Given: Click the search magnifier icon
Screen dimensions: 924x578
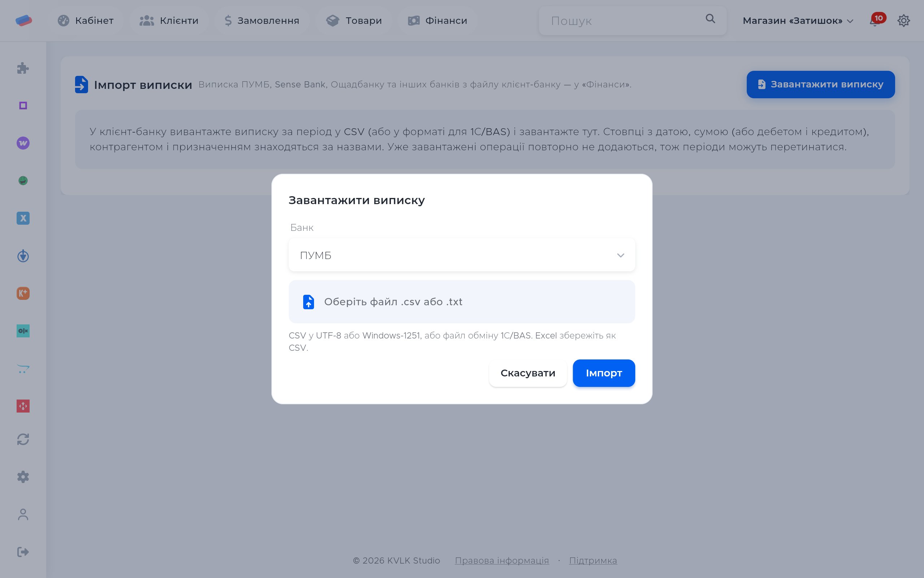Looking at the screenshot, I should point(710,19).
